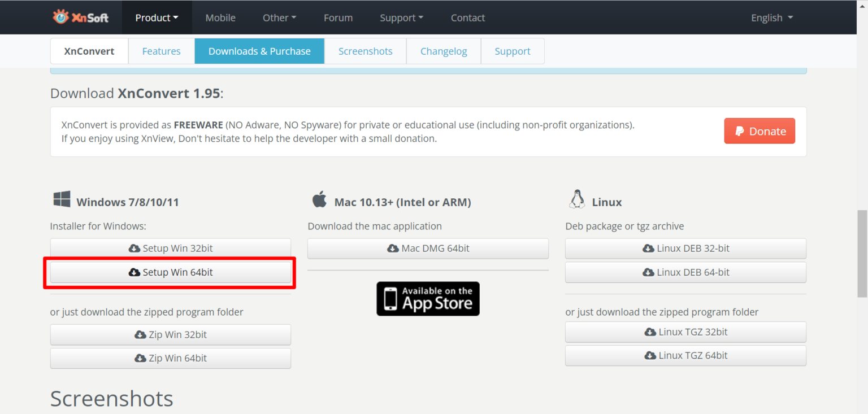This screenshot has height=414, width=868.
Task: Download Setup Win 64bit installer
Action: 171,272
